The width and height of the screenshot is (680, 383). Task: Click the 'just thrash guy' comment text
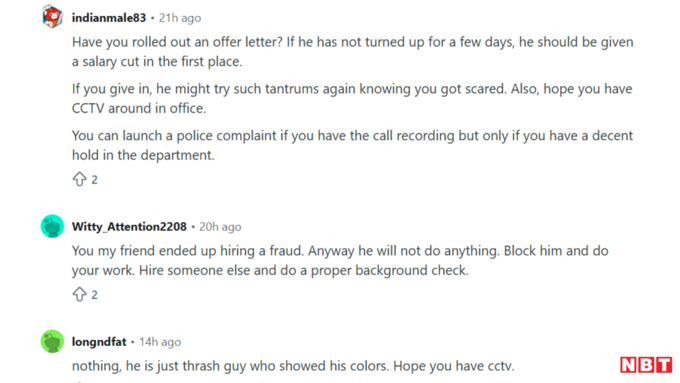293,366
